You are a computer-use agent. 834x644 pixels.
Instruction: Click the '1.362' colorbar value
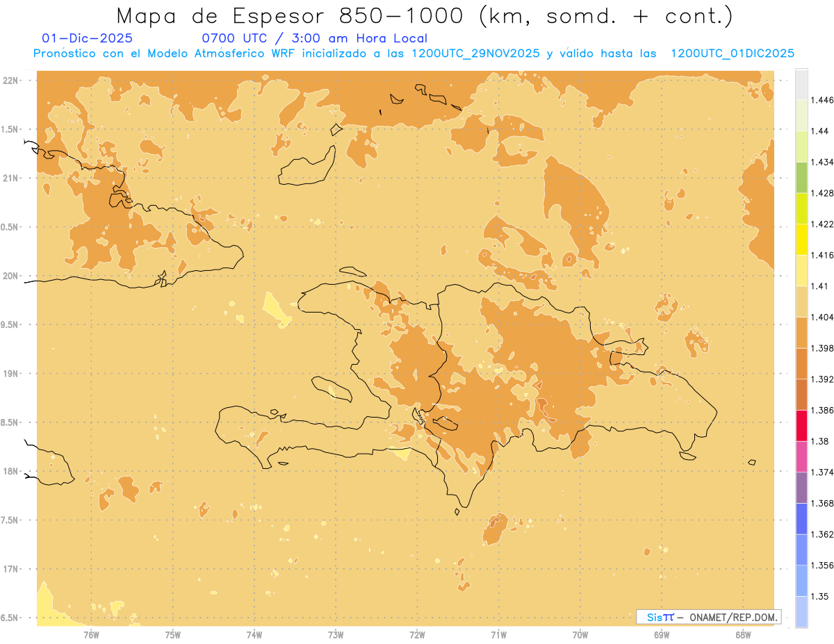tap(823, 534)
